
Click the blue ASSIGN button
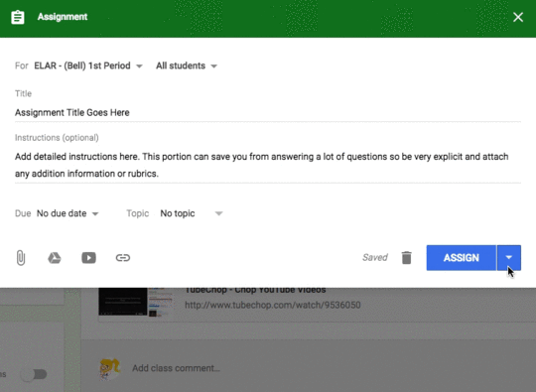coord(462,258)
